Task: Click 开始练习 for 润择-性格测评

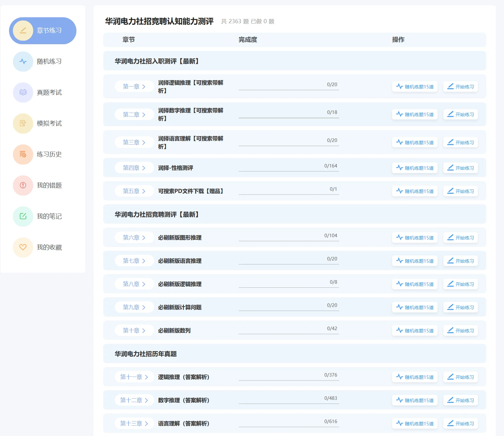Action: [x=460, y=168]
